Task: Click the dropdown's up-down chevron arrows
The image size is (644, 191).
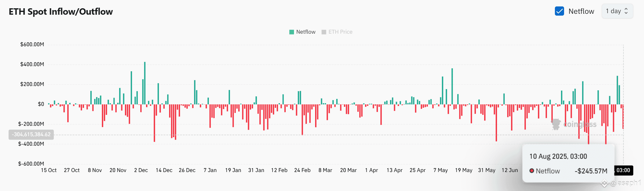Action: tap(626, 11)
